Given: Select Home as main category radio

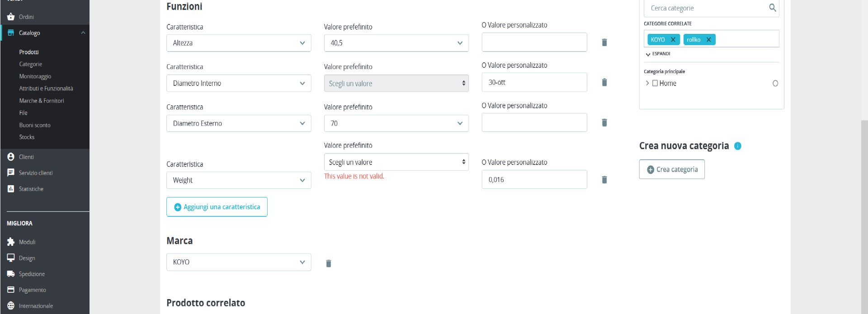Looking at the screenshot, I should point(775,83).
